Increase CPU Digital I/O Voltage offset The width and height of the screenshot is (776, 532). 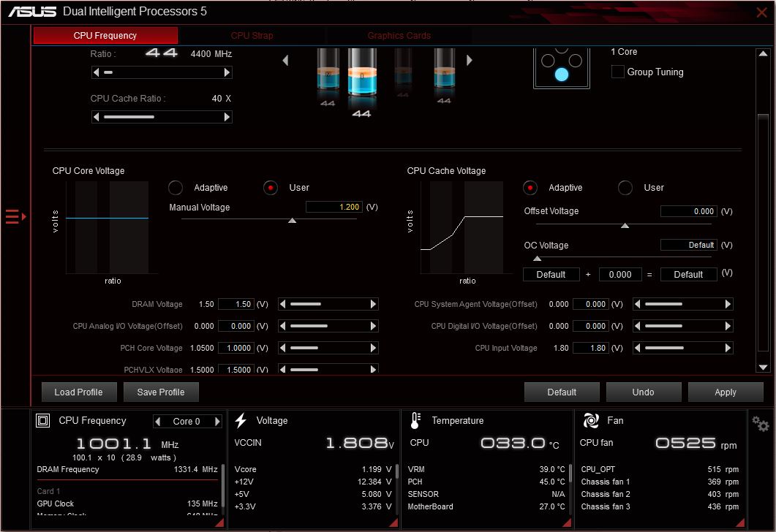click(x=728, y=326)
